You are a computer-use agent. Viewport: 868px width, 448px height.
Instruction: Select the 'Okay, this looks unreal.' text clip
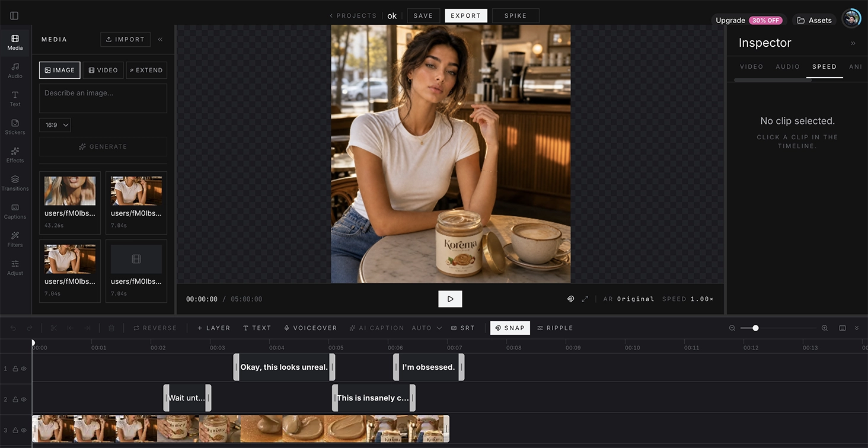point(284,367)
